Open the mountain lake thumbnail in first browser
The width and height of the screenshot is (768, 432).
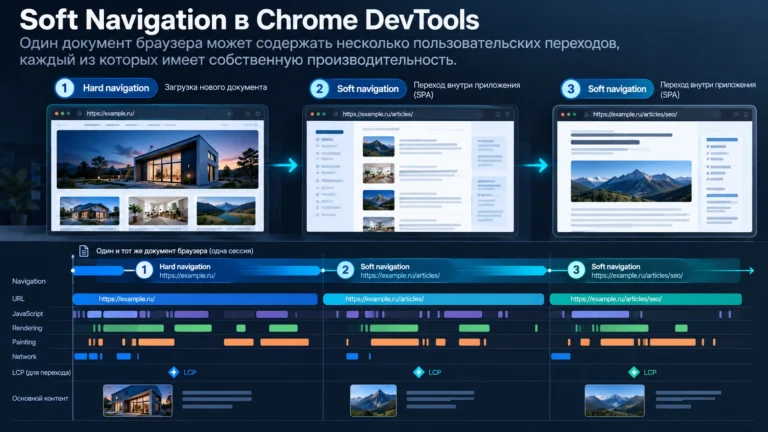point(226,211)
